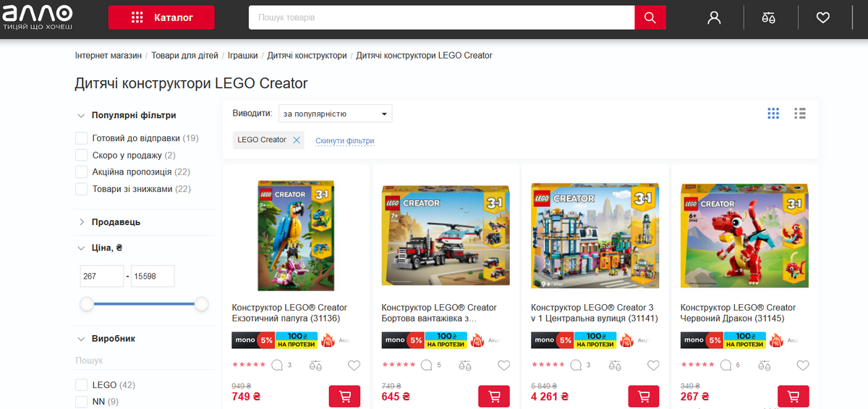
Task: Add Екзотичний папуга set to cart
Action: tap(345, 397)
